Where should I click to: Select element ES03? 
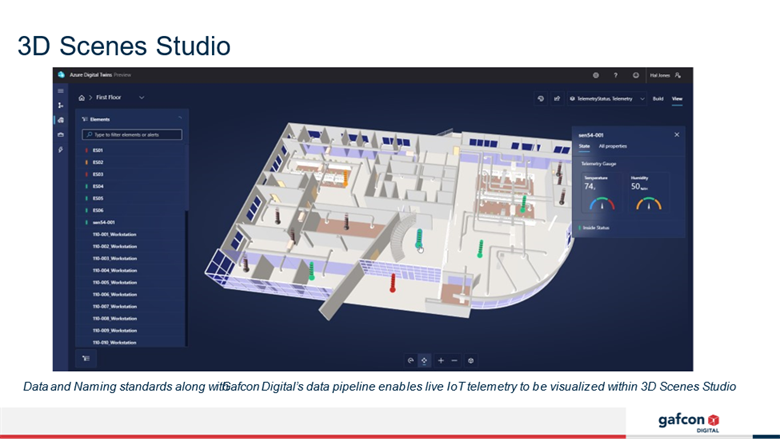(132, 174)
